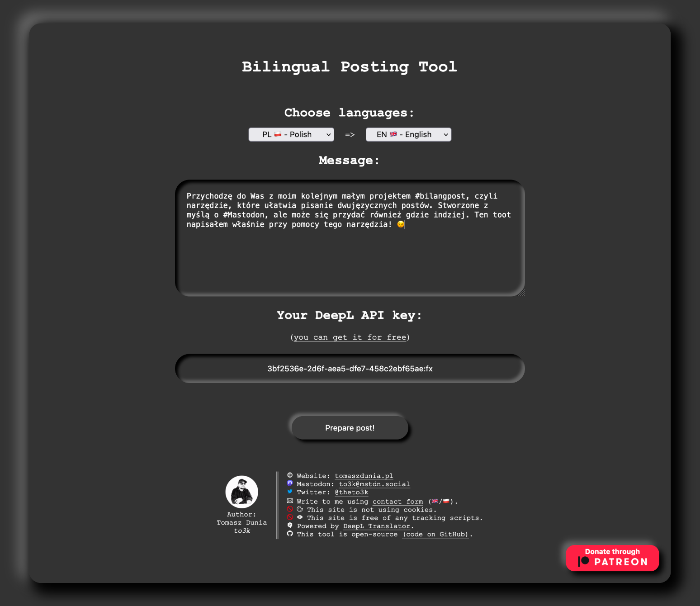This screenshot has height=606, width=700.
Task: Open the Donate through Patreon button
Action: point(612,558)
